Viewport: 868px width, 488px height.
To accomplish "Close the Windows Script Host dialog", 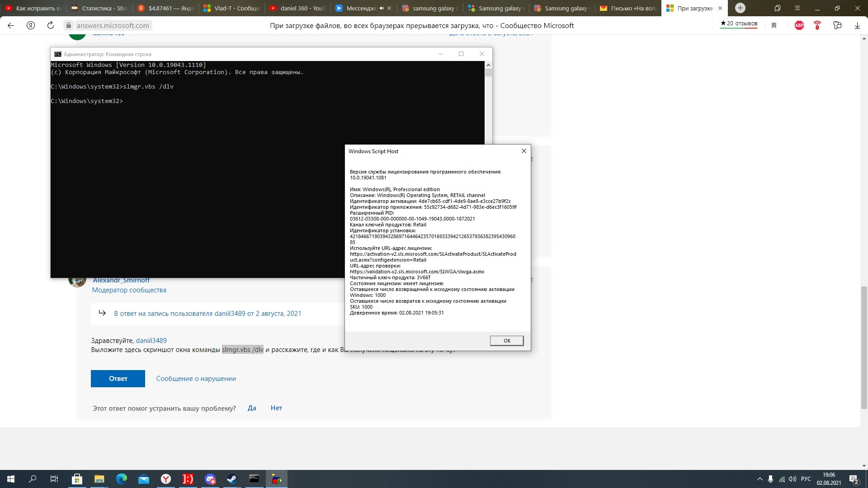I will (524, 151).
